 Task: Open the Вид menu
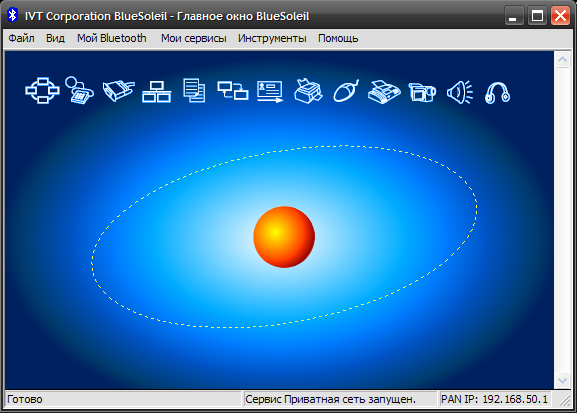pyautogui.click(x=55, y=38)
